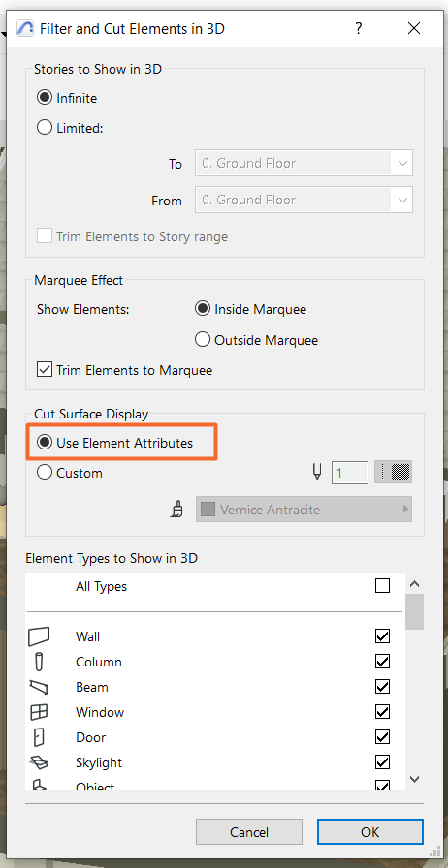Expand the Vernice Antracite surface dropdown
The height and width of the screenshot is (868, 448).
304,510
